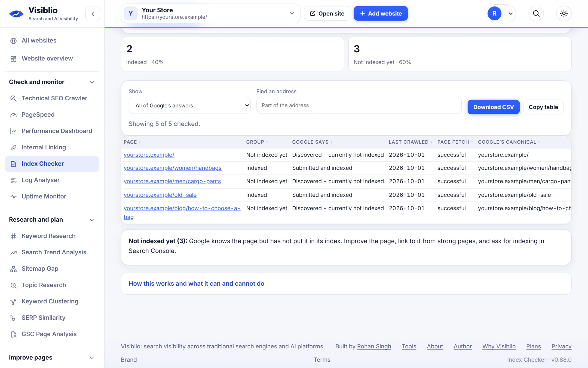Viewport: 588px width, 368px height.
Task: Open the Your Store website selector dropdown
Action: 210,13
